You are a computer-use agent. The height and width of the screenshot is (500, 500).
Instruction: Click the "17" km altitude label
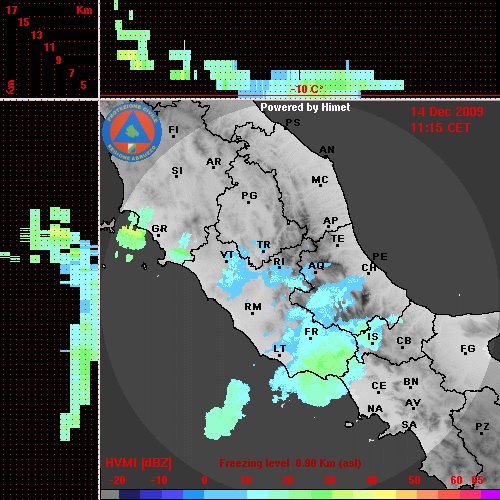[11, 10]
